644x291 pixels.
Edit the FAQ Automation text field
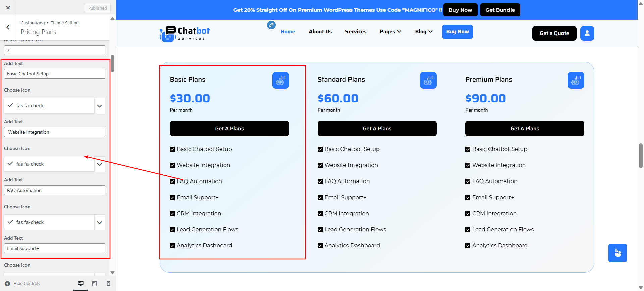pyautogui.click(x=55, y=190)
